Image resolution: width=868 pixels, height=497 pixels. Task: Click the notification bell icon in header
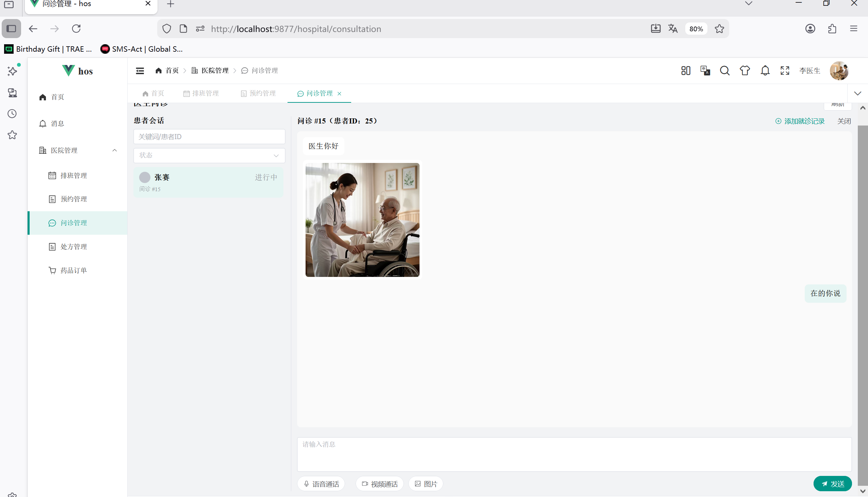[x=765, y=71]
